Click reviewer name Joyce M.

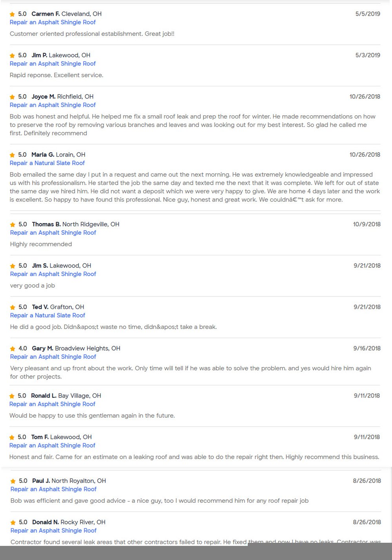coord(43,96)
